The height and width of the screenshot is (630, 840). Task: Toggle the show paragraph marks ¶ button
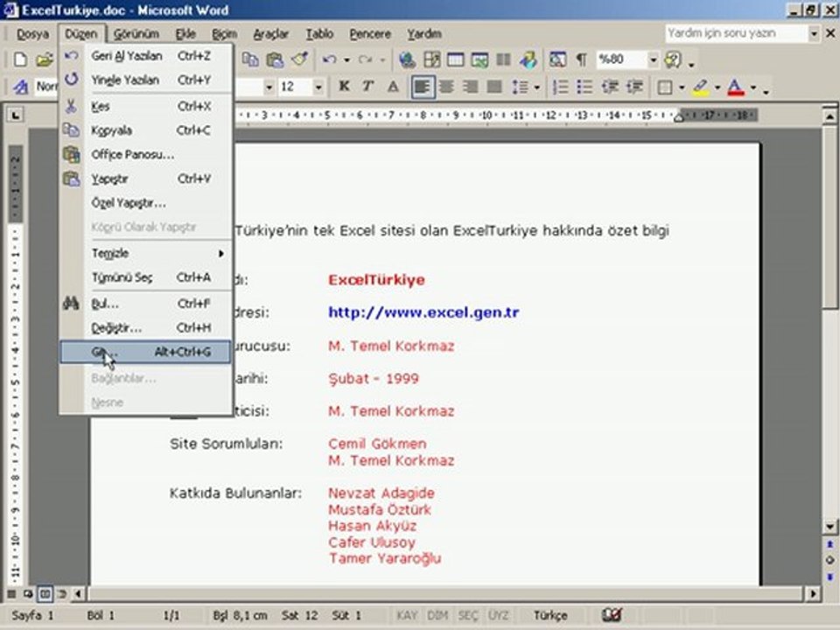tap(581, 59)
